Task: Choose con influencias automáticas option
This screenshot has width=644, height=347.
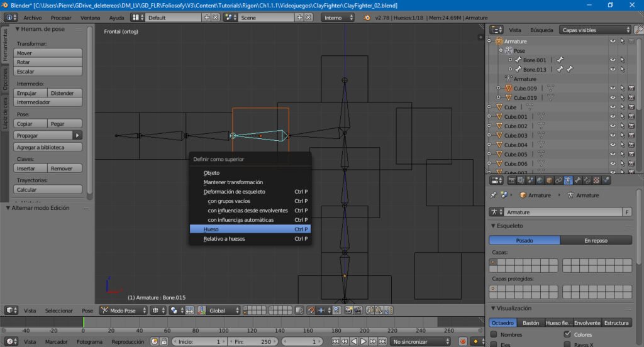Action: [x=250, y=219]
